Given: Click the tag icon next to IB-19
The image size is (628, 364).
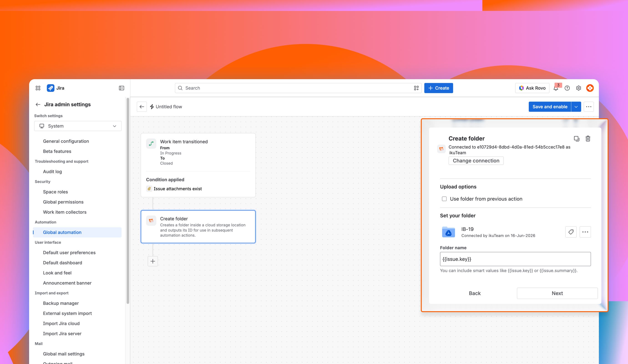Looking at the screenshot, I should click(x=571, y=232).
